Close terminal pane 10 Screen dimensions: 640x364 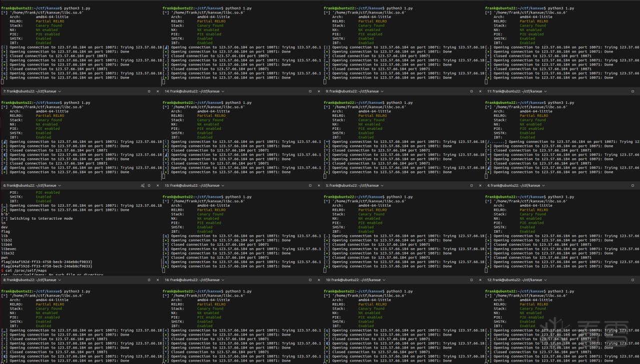click(479, 280)
